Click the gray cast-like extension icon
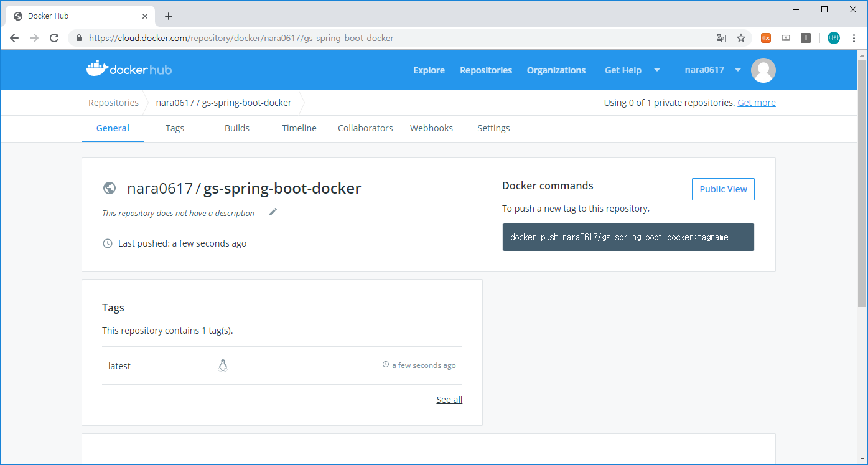Viewport: 868px width, 465px height. [x=786, y=38]
